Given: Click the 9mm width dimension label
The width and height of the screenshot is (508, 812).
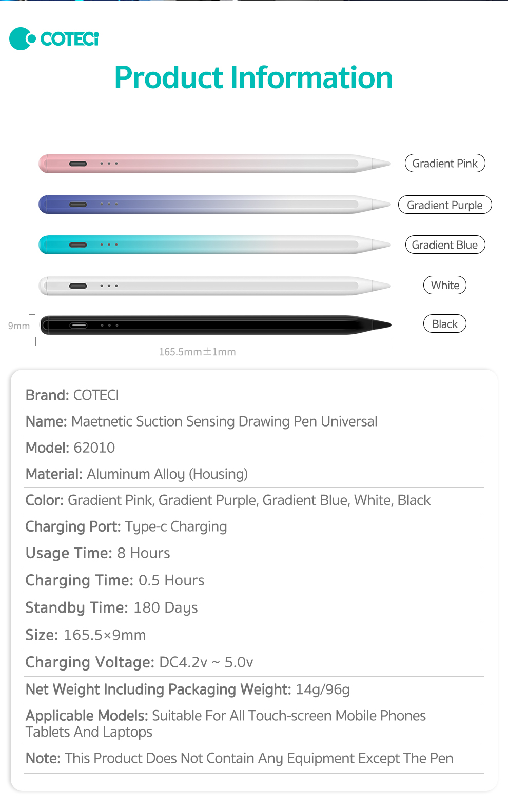Looking at the screenshot, I should point(19,326).
